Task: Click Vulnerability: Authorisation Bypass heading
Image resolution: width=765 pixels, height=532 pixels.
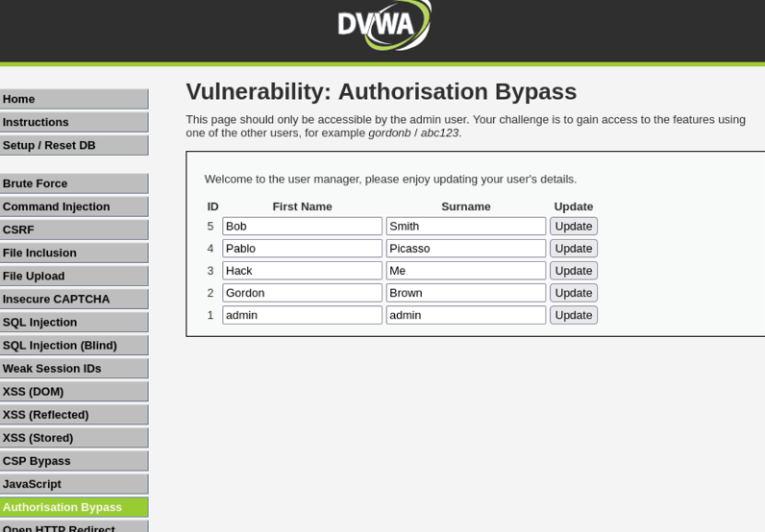Action: point(381,91)
